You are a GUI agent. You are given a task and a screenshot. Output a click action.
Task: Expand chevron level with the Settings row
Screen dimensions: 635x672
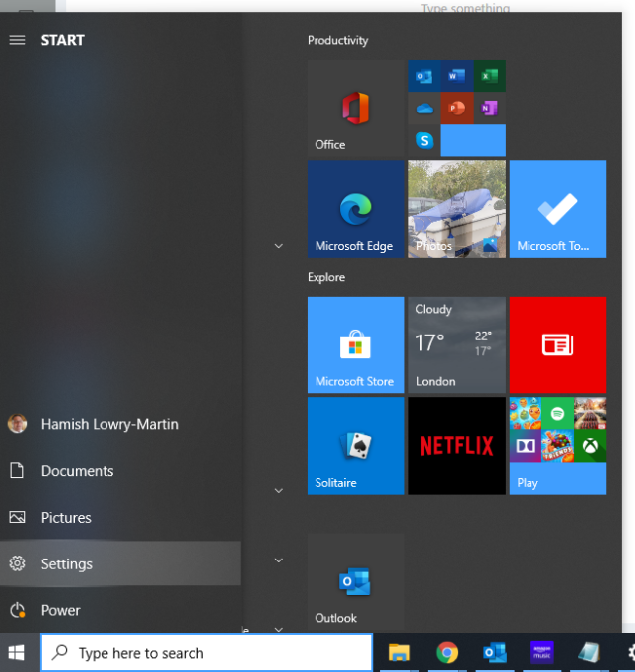tap(279, 560)
